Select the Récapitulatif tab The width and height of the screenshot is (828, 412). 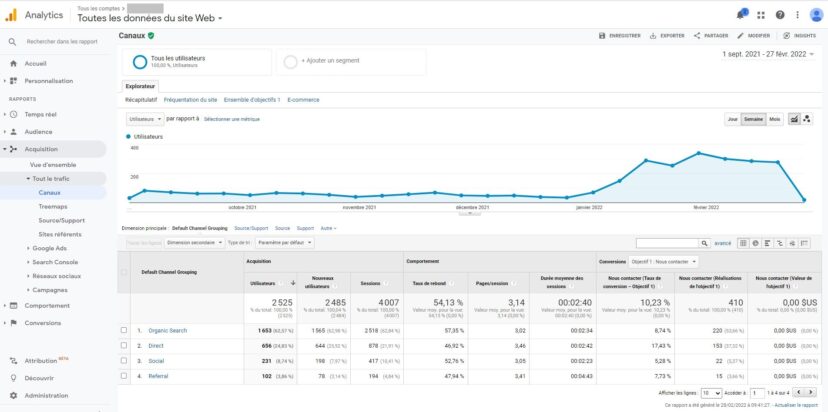(x=141, y=100)
